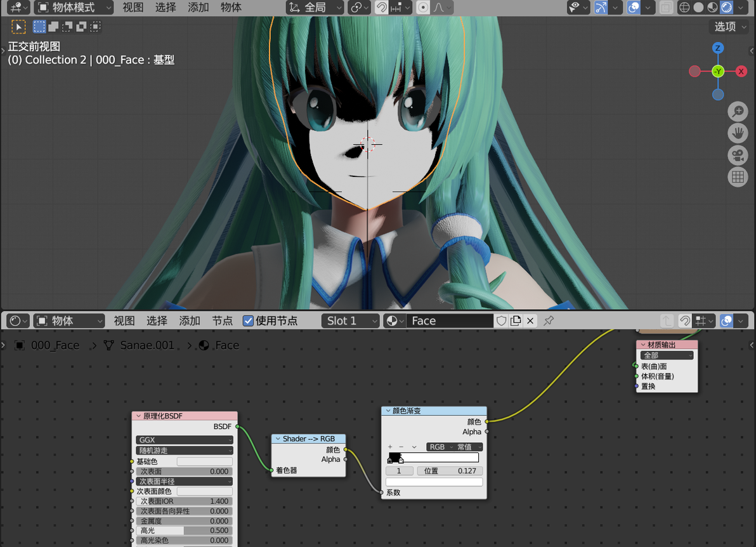This screenshot has height=547, width=756.
Task: Toggle snapping magnet in 3D viewport
Action: 381,7
